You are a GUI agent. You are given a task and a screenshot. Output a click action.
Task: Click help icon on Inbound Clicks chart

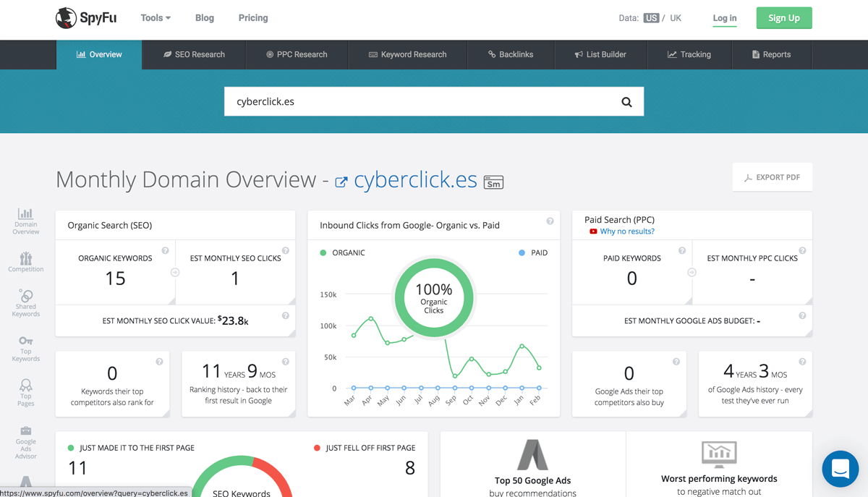pos(550,221)
